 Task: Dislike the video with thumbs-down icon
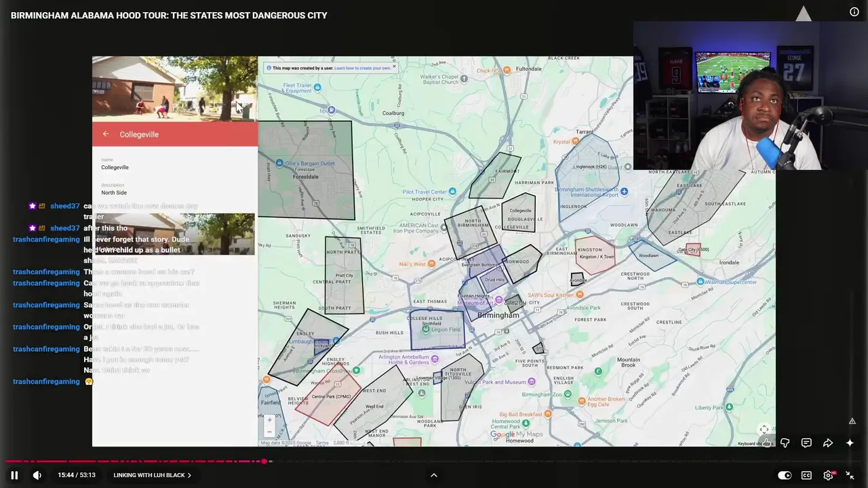[x=785, y=443]
